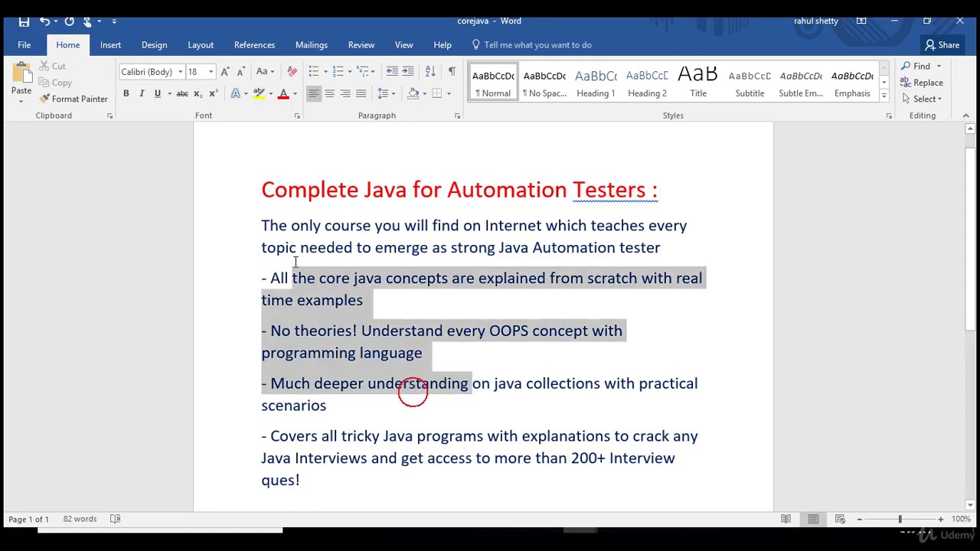Open the File tab

[24, 45]
